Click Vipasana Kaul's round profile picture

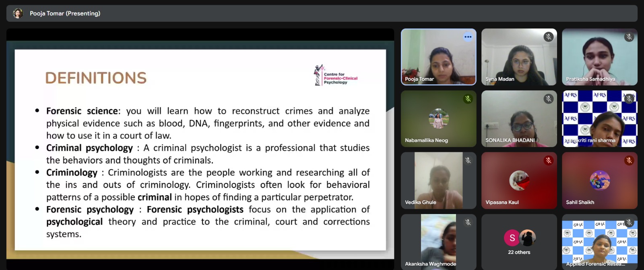click(519, 180)
